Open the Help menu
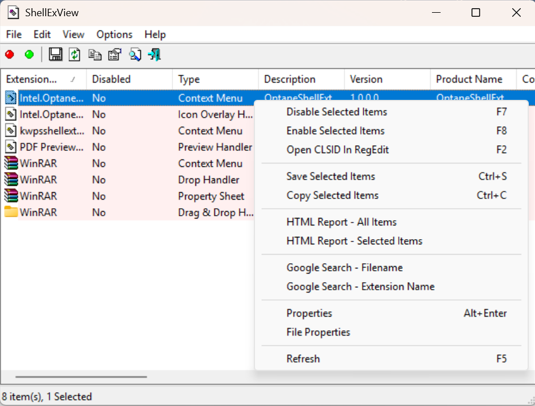 point(155,34)
